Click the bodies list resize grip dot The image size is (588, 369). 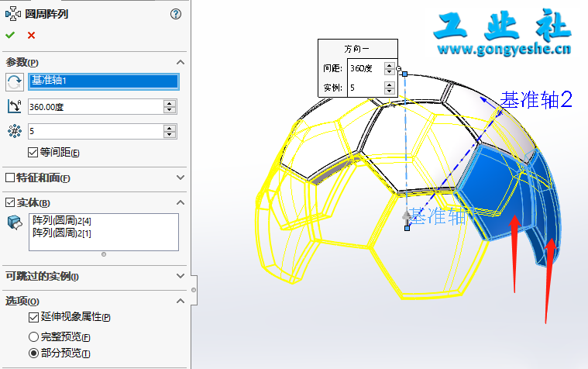pos(104,254)
